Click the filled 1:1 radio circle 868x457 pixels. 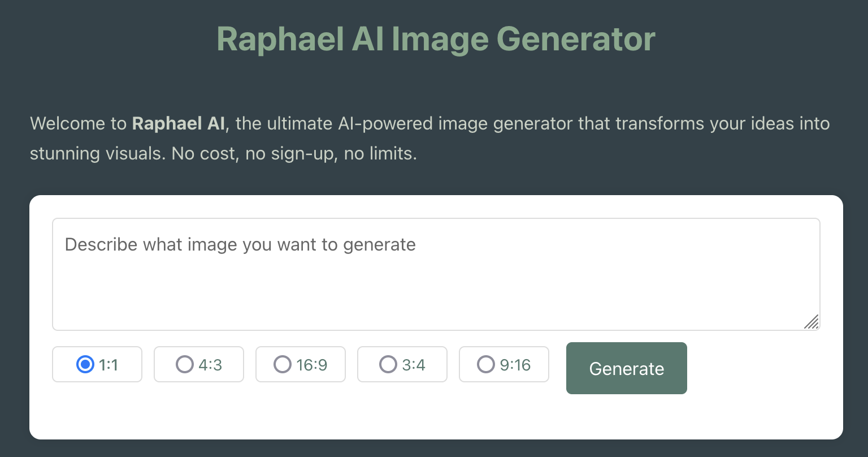pos(85,364)
